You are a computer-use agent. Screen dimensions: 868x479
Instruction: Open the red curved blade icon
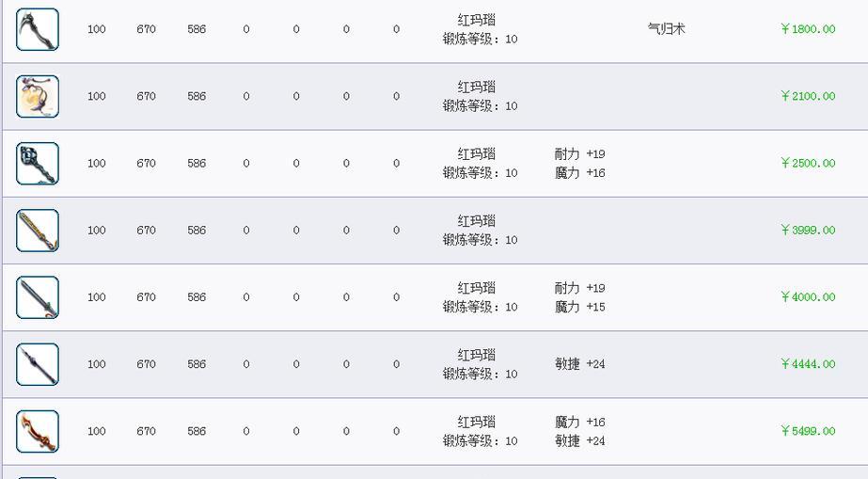click(37, 431)
